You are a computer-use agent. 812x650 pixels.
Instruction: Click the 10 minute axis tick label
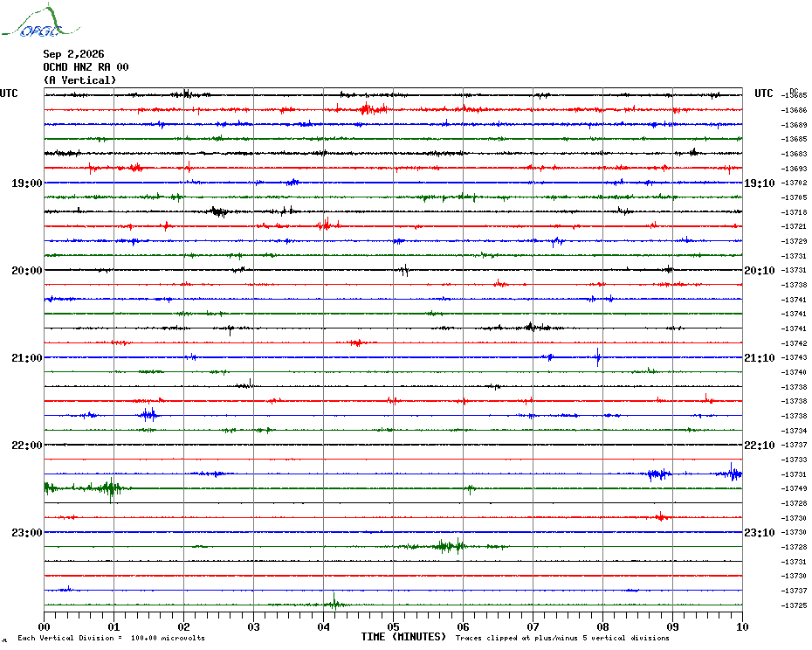(x=742, y=627)
